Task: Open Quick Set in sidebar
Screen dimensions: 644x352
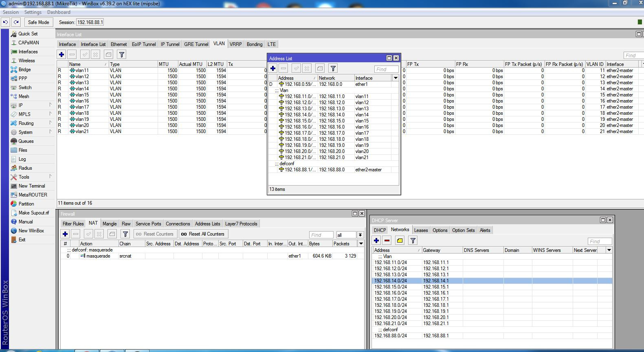Action: click(28, 34)
